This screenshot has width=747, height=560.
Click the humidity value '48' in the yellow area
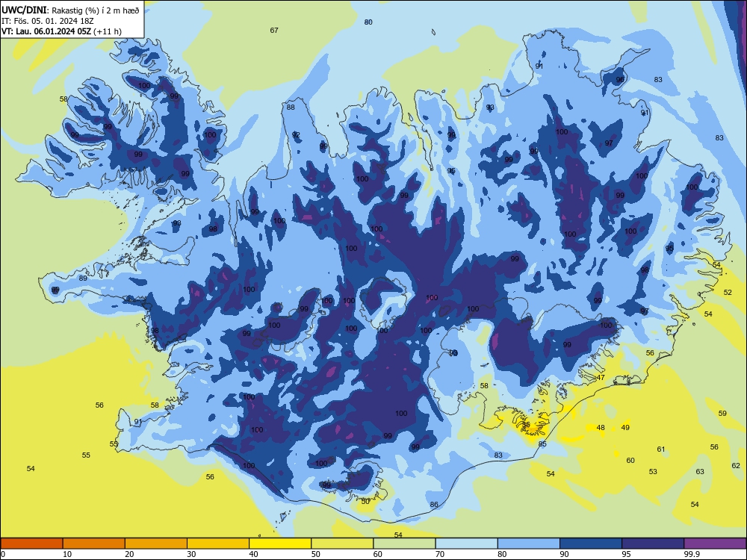pos(601,427)
